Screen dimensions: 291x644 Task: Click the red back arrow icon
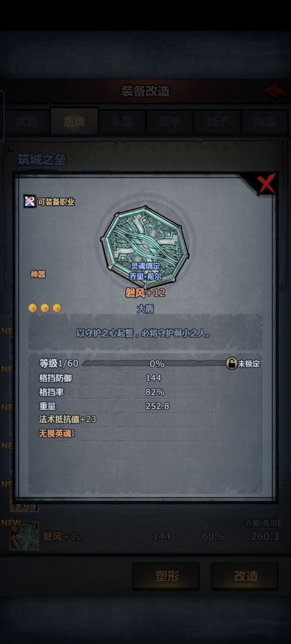275,91
